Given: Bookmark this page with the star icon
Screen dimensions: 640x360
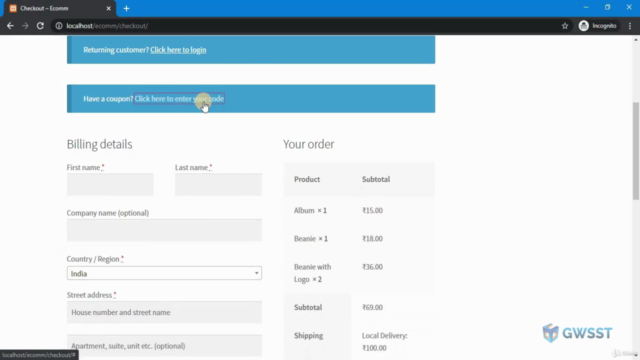Looking at the screenshot, I should pyautogui.click(x=565, y=26).
